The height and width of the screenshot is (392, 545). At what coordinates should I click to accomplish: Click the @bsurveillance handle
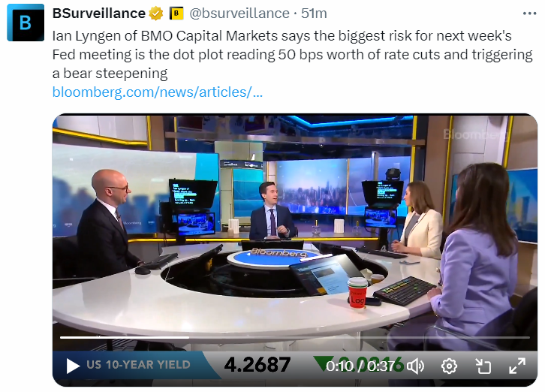coord(239,14)
